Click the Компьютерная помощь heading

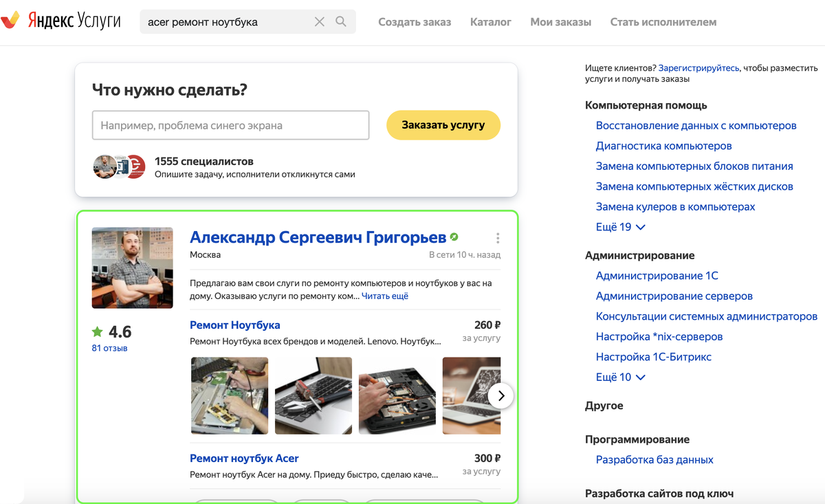[646, 105]
